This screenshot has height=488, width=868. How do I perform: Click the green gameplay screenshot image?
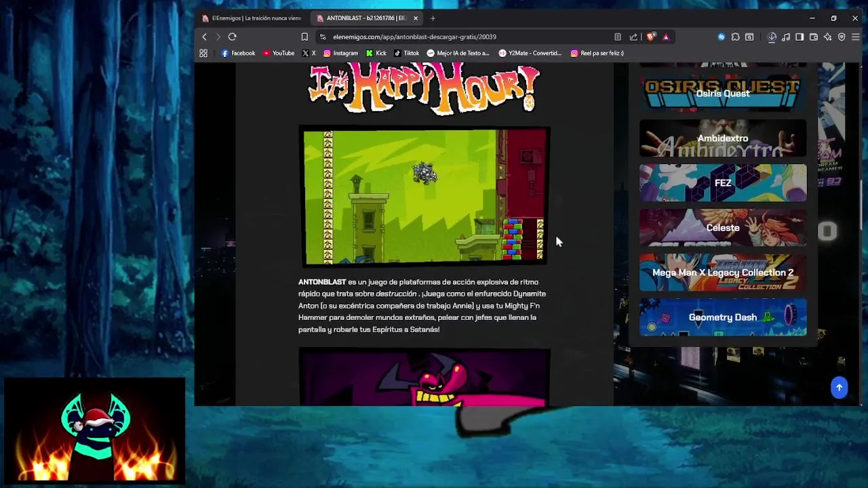click(x=425, y=197)
